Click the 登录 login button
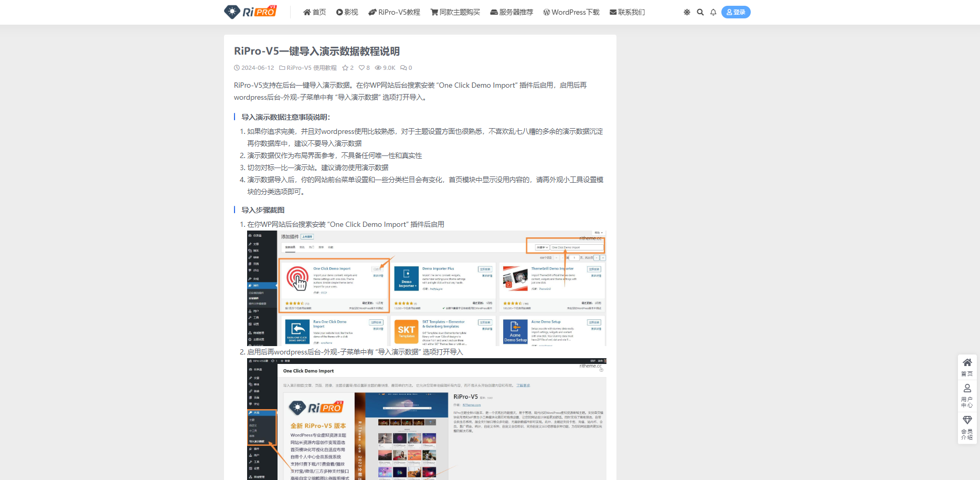Image resolution: width=980 pixels, height=480 pixels. [736, 12]
